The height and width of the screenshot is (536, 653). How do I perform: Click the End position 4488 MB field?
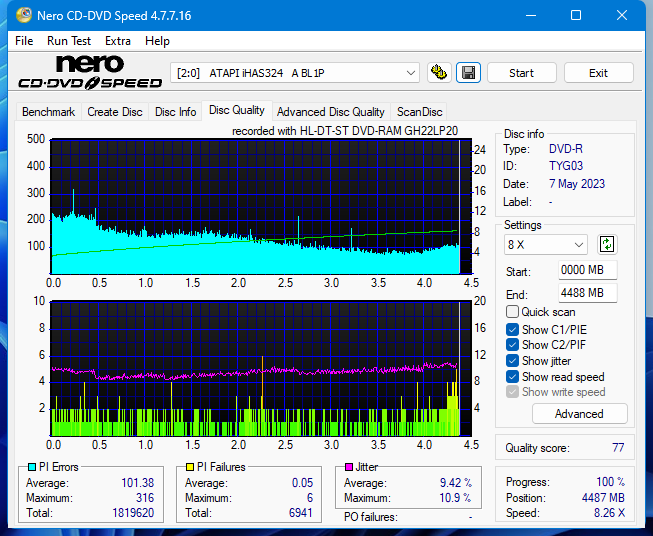587,293
